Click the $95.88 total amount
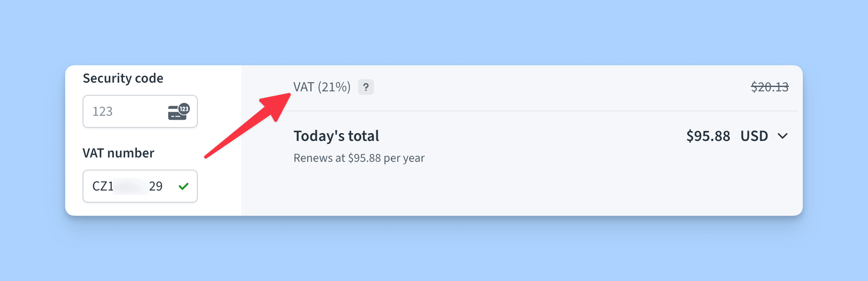The image size is (868, 281). tap(708, 136)
